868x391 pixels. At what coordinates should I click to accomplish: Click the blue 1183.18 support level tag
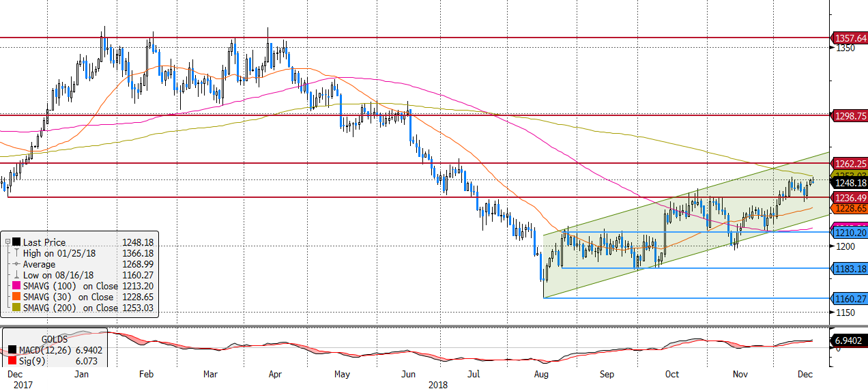[x=850, y=268]
